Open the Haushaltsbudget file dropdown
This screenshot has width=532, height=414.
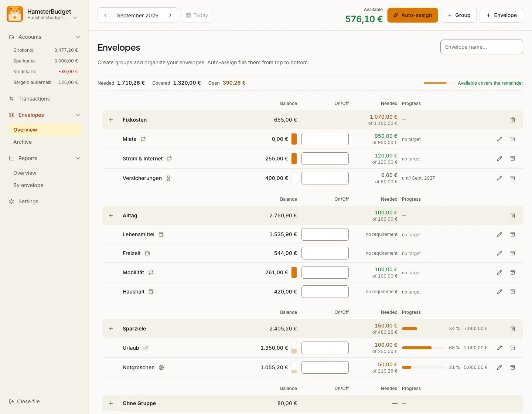75,18
